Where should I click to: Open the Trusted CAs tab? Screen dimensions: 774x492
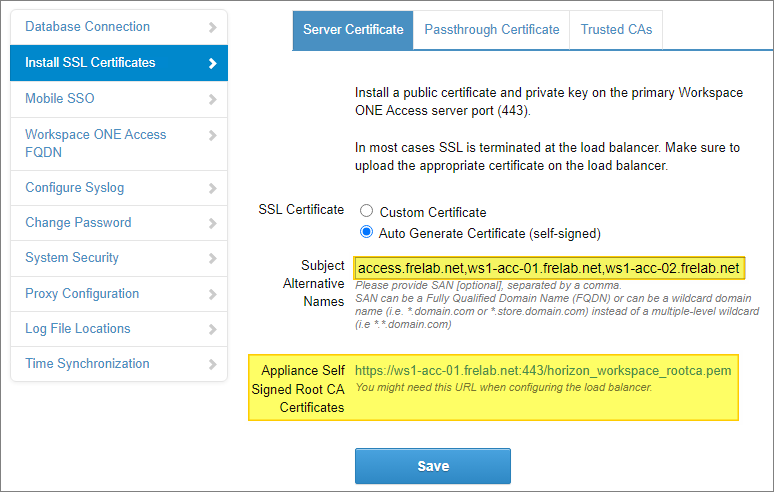[x=616, y=30]
